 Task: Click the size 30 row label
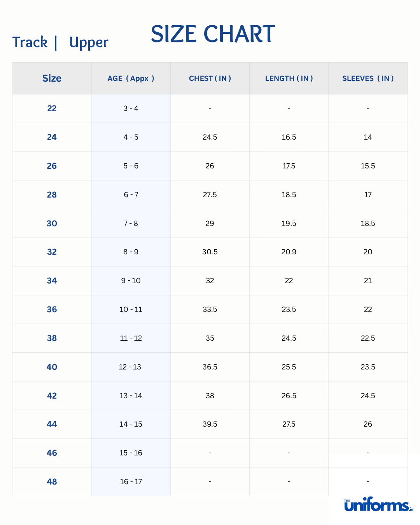[52, 224]
